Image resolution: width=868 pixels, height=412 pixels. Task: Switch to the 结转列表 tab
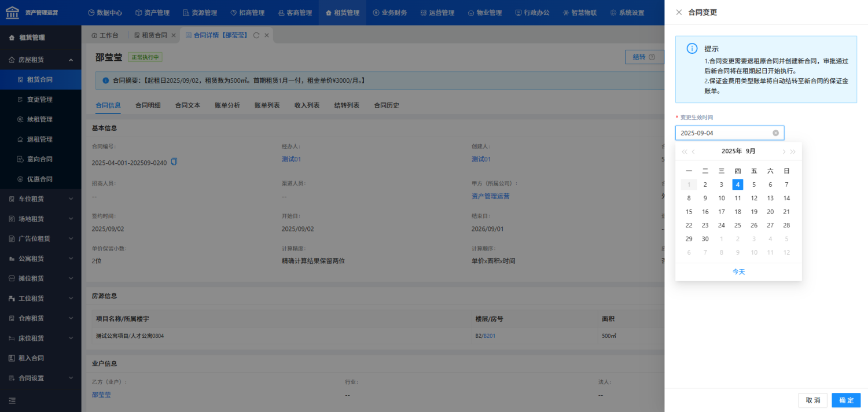point(347,105)
